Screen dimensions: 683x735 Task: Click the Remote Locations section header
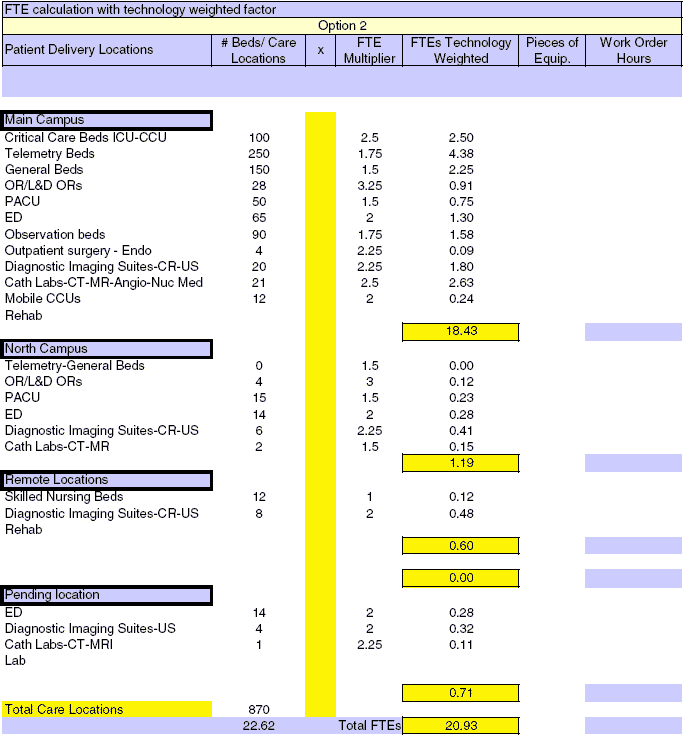(107, 480)
